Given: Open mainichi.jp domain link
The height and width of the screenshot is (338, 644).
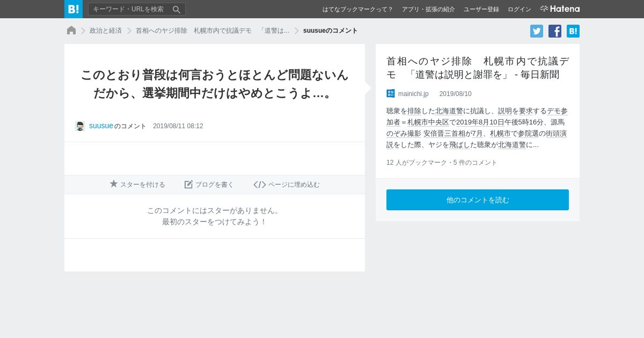Looking at the screenshot, I should pos(413,94).
